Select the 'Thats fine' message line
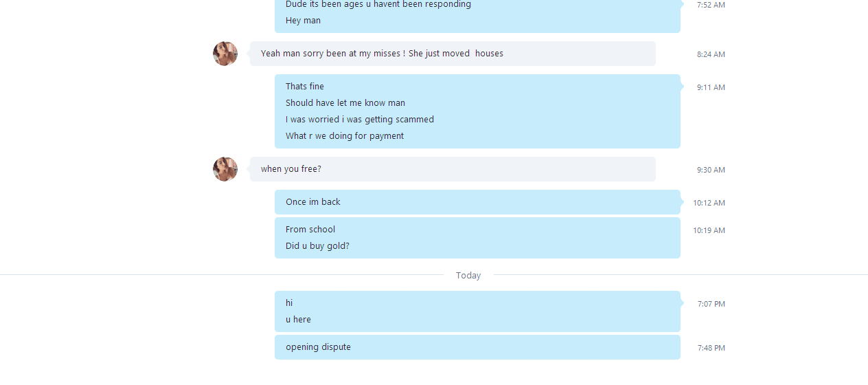868x385 pixels. coord(305,87)
